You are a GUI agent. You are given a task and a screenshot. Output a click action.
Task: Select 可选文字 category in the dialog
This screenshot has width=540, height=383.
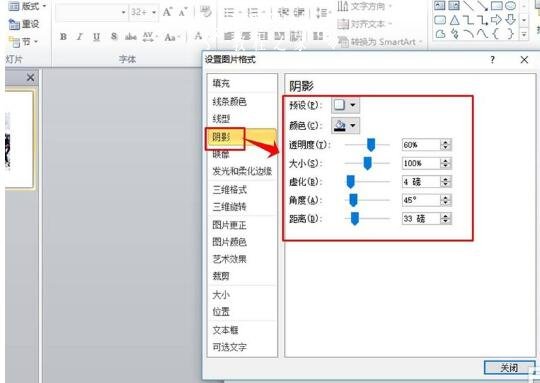(242, 347)
